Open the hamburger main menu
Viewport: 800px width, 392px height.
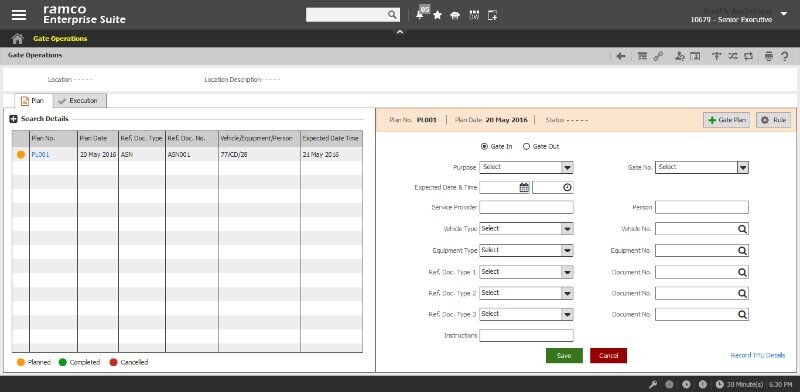19,15
